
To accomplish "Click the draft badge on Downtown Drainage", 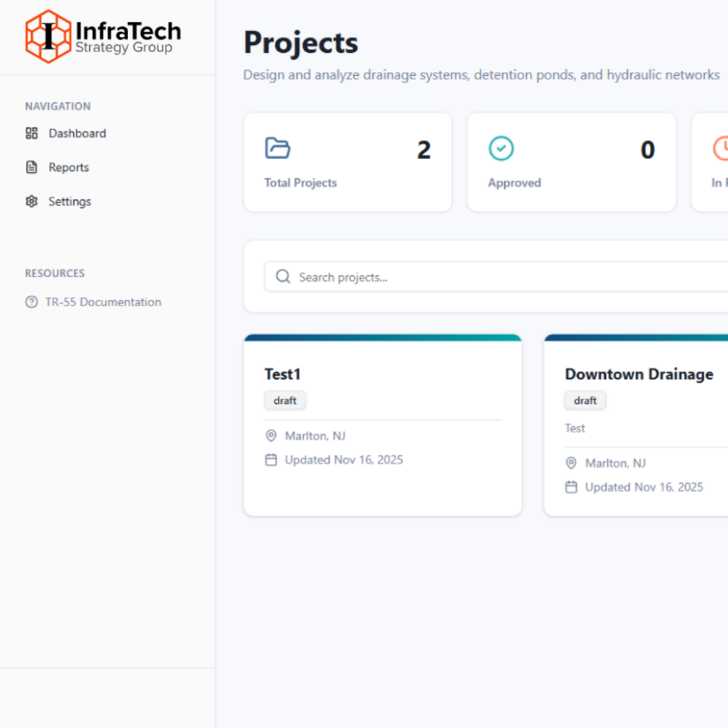I will coord(585,401).
